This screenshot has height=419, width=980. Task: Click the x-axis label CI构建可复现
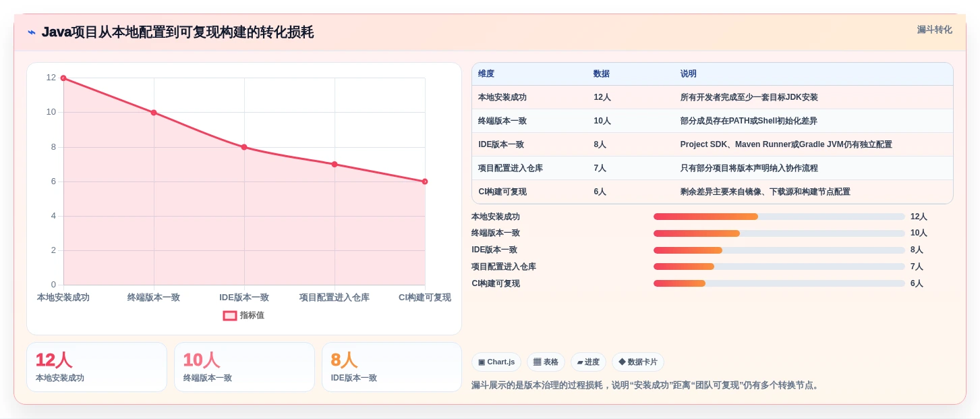[425, 298]
